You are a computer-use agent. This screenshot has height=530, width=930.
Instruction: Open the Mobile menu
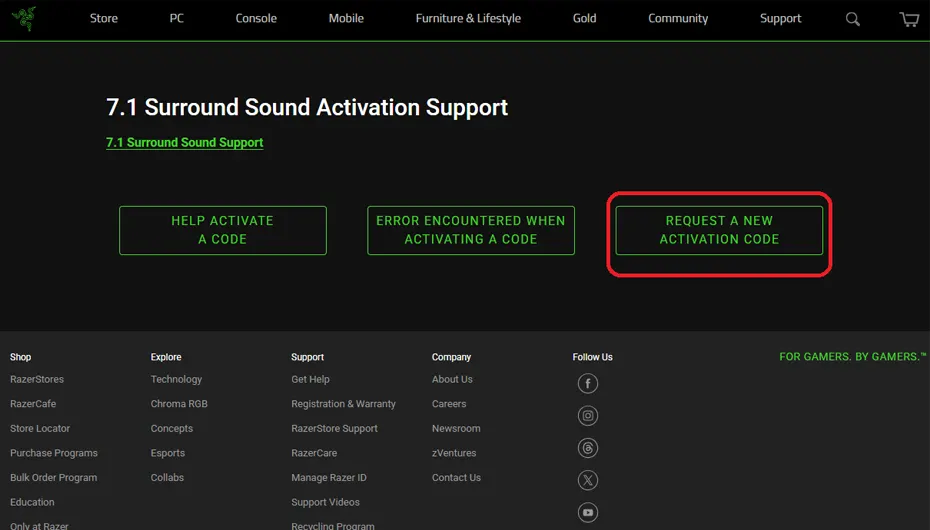pos(346,18)
